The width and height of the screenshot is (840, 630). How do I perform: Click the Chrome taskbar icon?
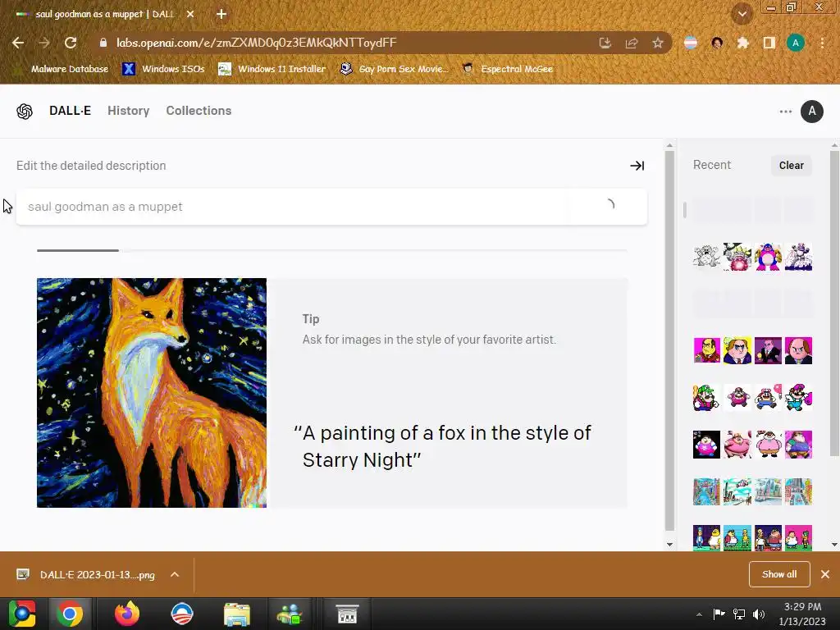(x=70, y=614)
